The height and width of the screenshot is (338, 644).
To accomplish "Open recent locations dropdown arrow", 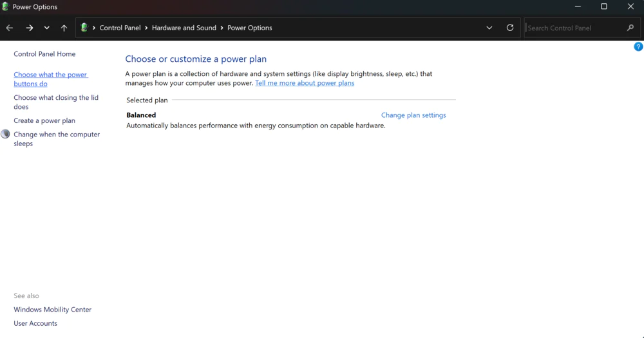I will point(46,28).
